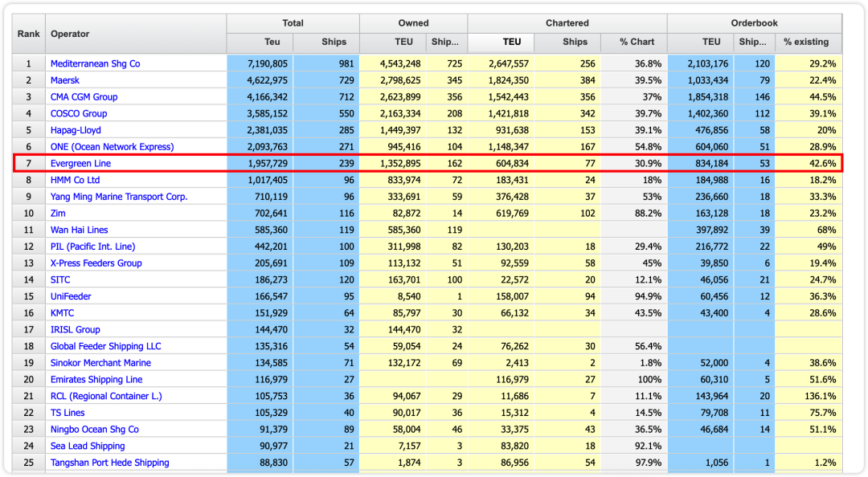This screenshot has width=868, height=477.
Task: Select the Evergreen Line operator link
Action: pos(80,163)
